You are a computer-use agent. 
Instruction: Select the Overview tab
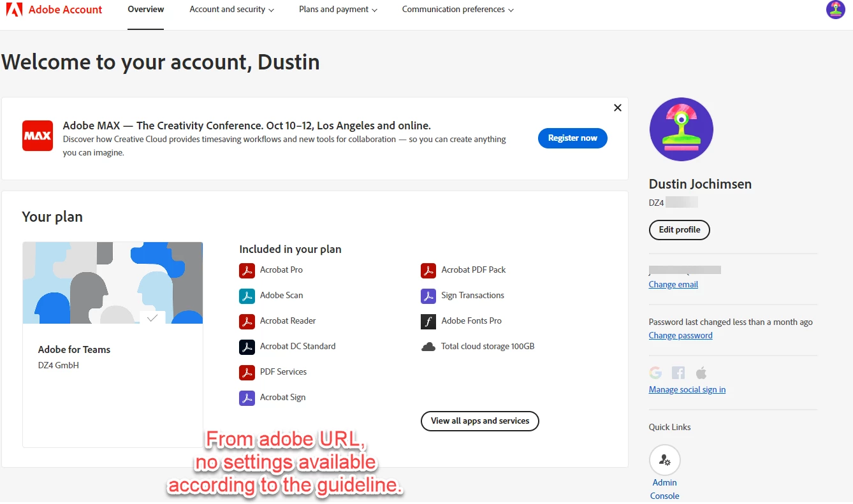pyautogui.click(x=146, y=10)
